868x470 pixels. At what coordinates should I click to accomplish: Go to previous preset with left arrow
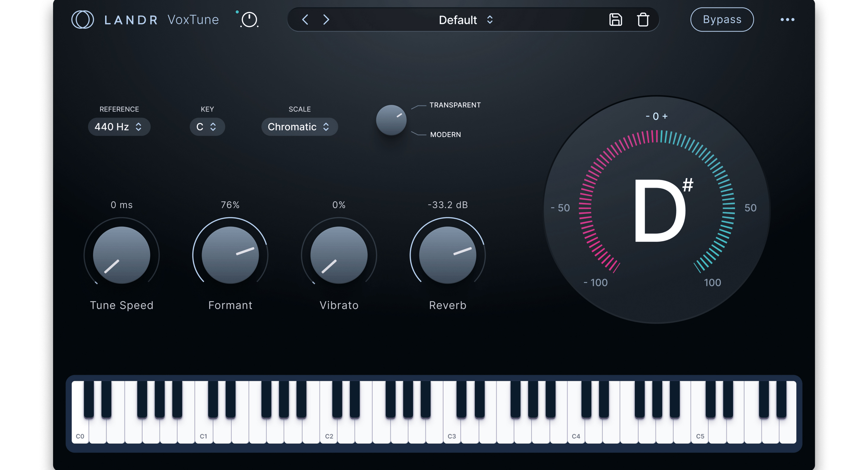[x=305, y=20]
